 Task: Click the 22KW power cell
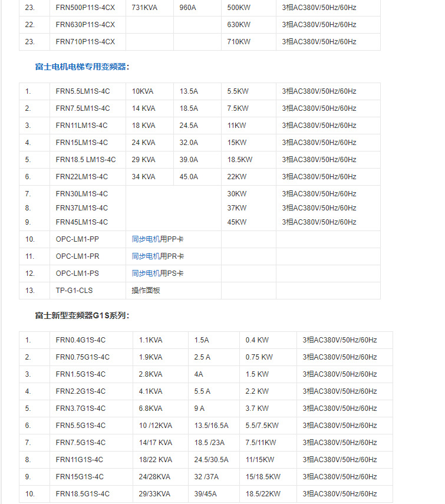coord(249,176)
